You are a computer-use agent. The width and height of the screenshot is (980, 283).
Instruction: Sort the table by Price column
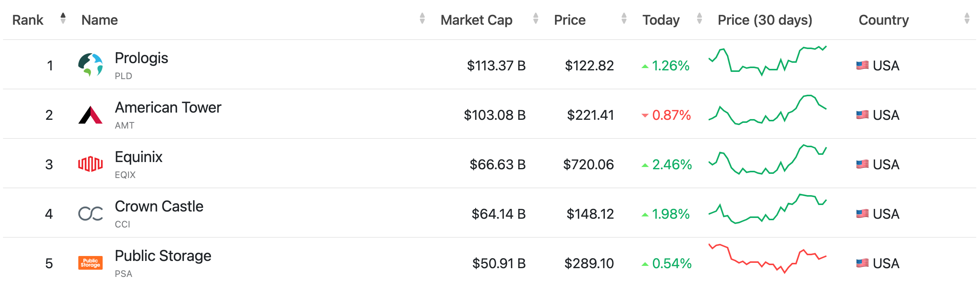(623, 19)
